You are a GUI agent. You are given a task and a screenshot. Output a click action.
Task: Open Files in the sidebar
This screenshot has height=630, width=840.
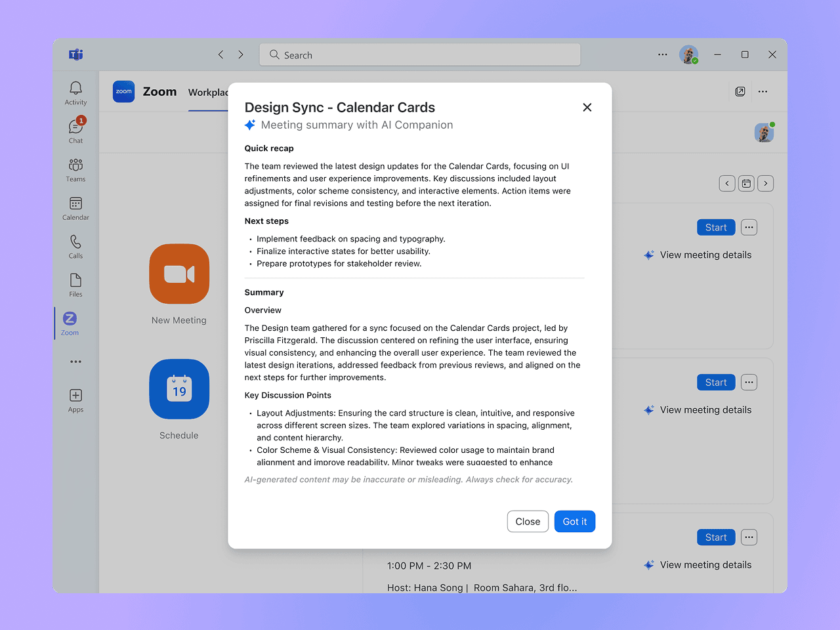75,284
